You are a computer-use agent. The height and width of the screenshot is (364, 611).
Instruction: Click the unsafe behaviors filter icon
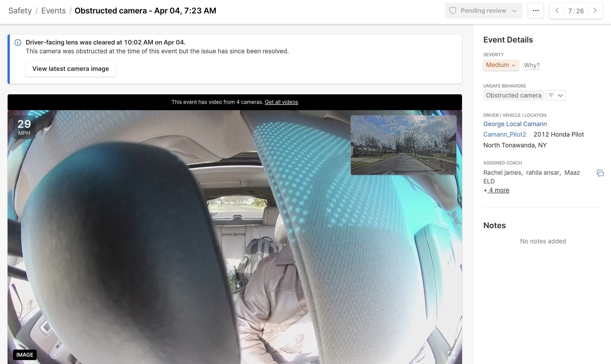click(551, 96)
